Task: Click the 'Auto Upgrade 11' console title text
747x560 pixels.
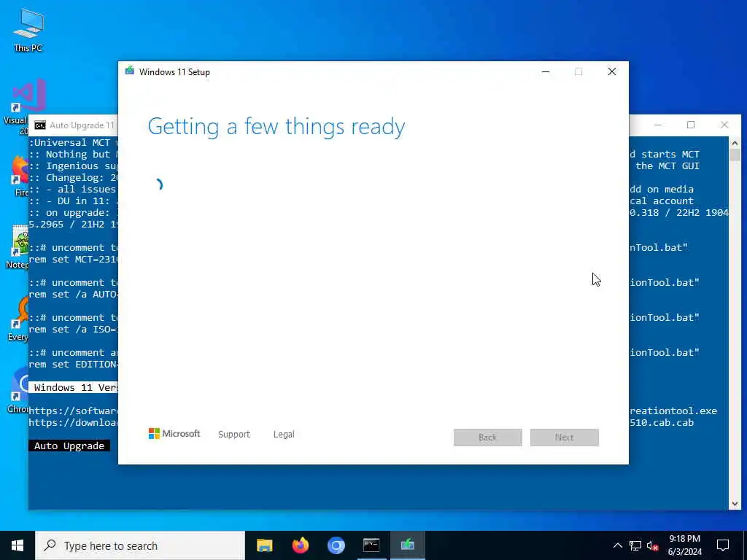Action: tap(82, 125)
